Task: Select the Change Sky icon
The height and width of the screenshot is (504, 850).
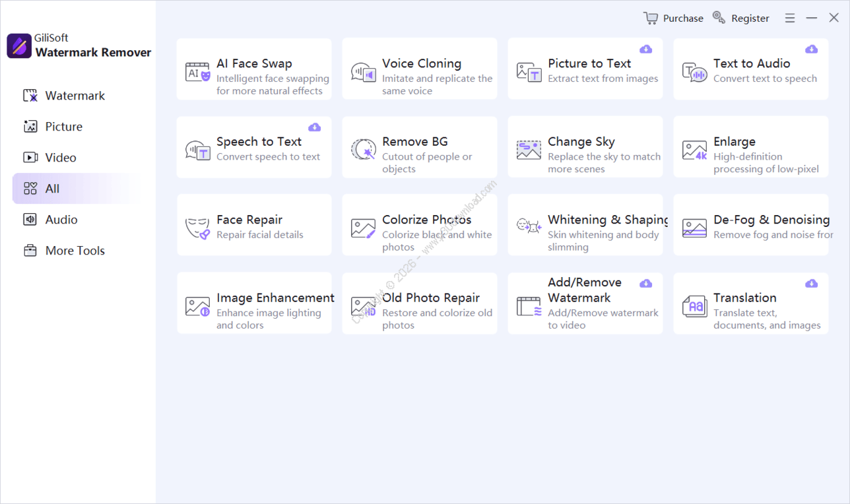Action: 529,150
